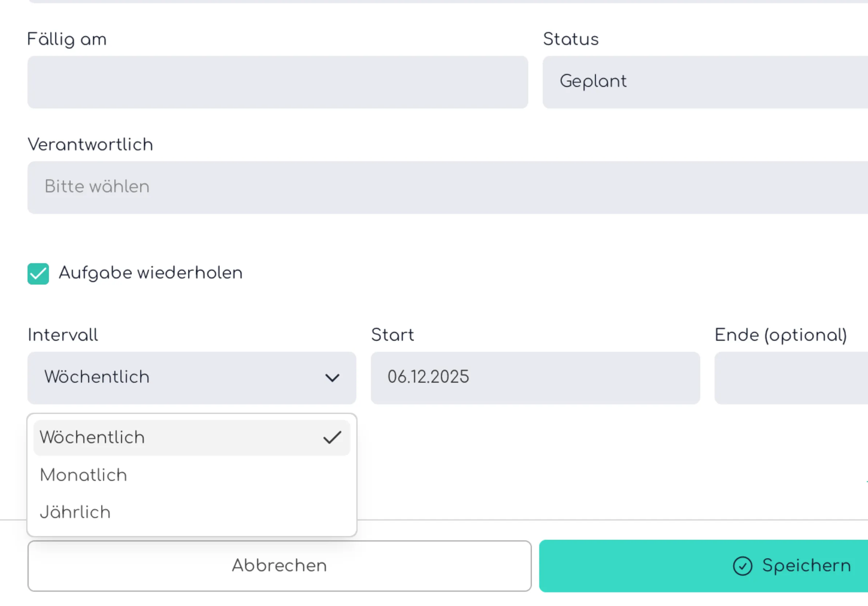Viewport: 868px width, 606px height.
Task: Click the checkmark next to Wöchentlich option
Action: [x=331, y=437]
